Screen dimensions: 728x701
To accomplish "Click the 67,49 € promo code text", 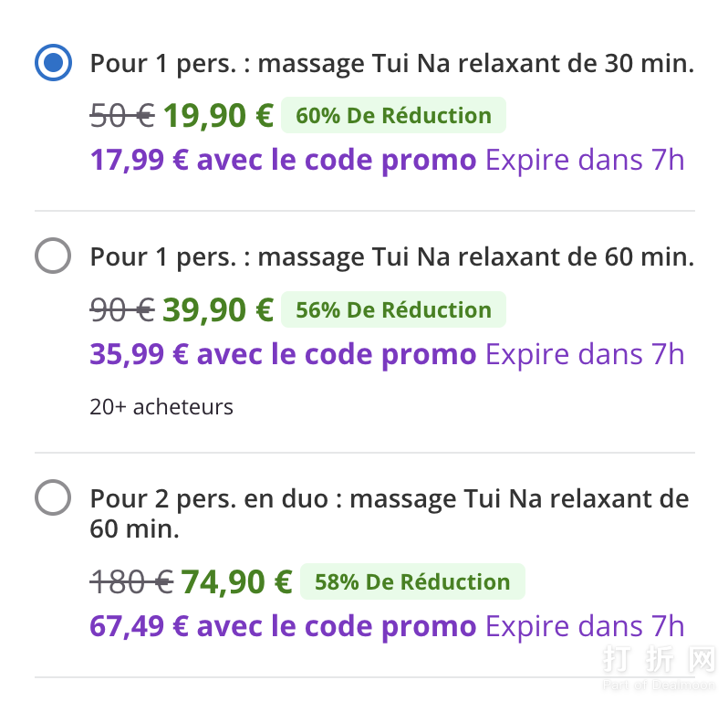I will [283, 626].
